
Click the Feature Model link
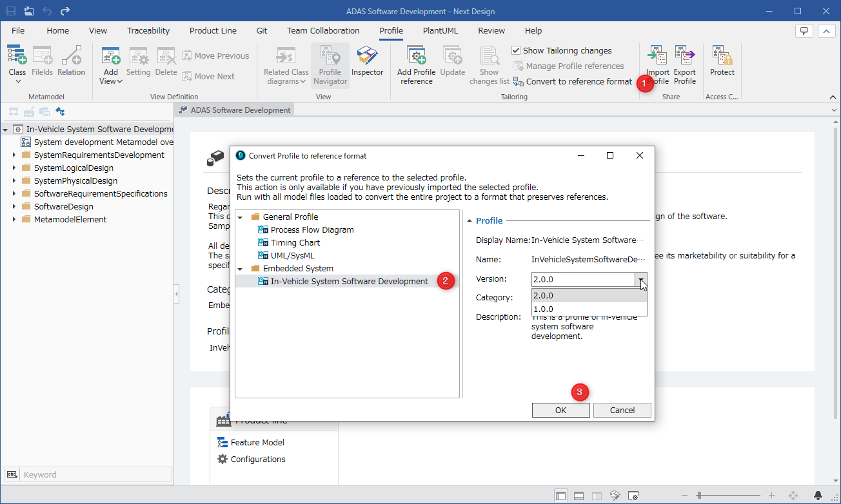tap(257, 442)
